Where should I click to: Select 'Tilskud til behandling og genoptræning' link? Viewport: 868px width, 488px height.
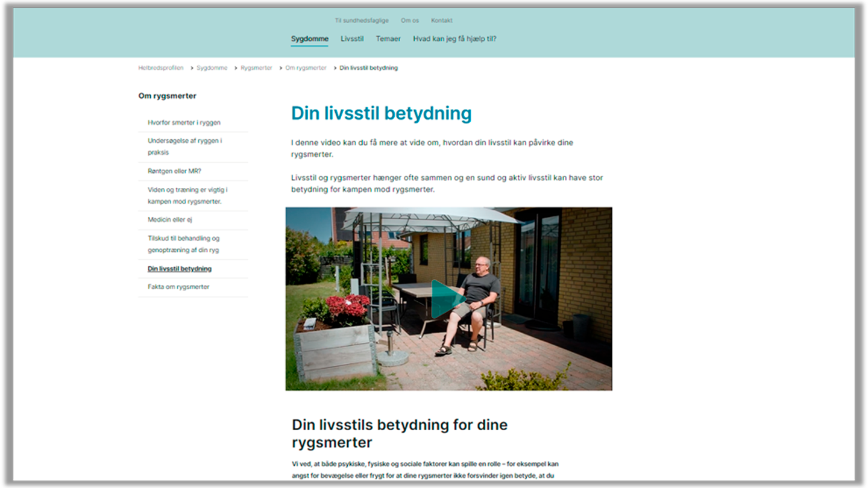[x=183, y=244]
